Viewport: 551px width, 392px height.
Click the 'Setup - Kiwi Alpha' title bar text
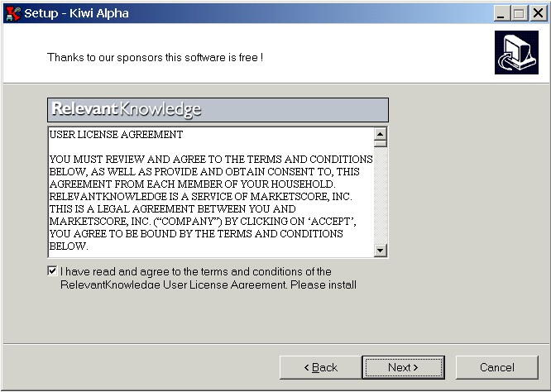click(x=76, y=13)
